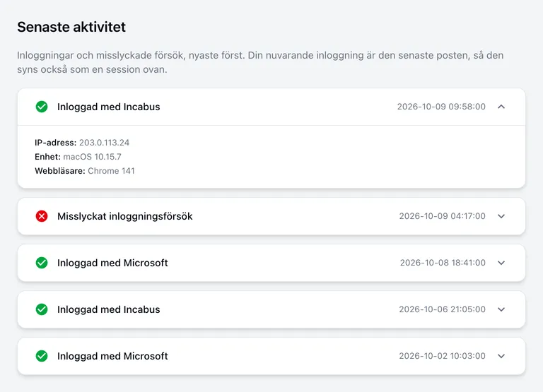Click the timestamp 2026-10-08 18:41:00
The image size is (543, 392).
(443, 263)
